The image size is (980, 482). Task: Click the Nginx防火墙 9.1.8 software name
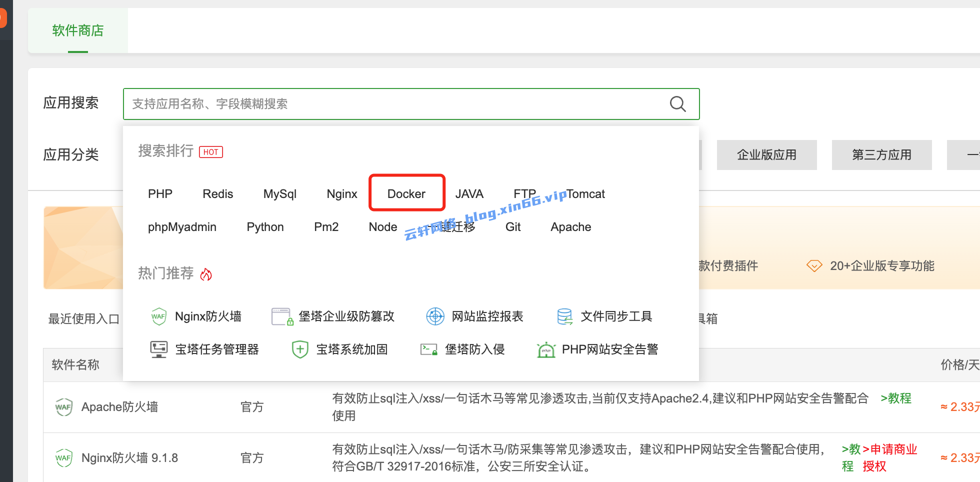(129, 458)
